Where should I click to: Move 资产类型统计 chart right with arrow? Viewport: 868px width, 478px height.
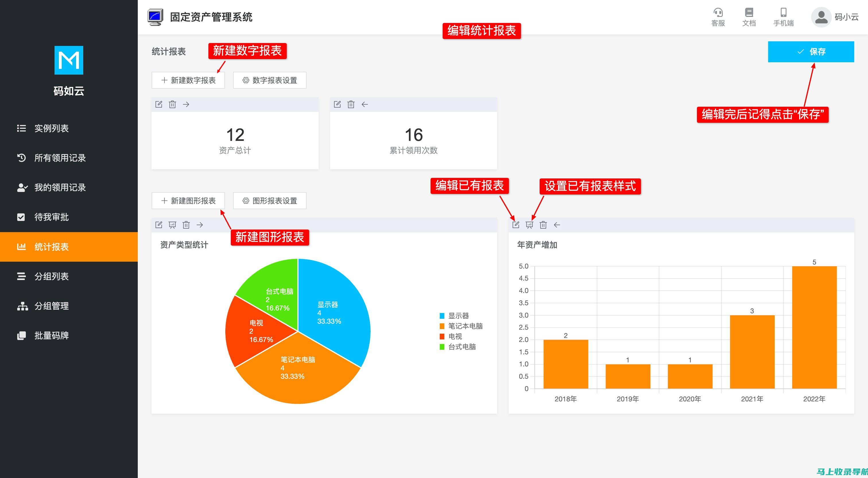200,225
